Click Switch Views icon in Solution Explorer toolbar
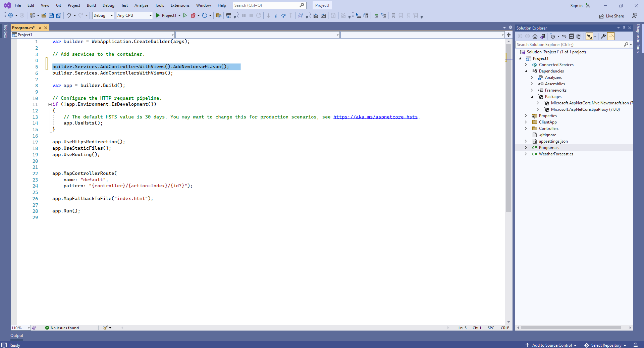The width and height of the screenshot is (644, 348). tap(542, 36)
